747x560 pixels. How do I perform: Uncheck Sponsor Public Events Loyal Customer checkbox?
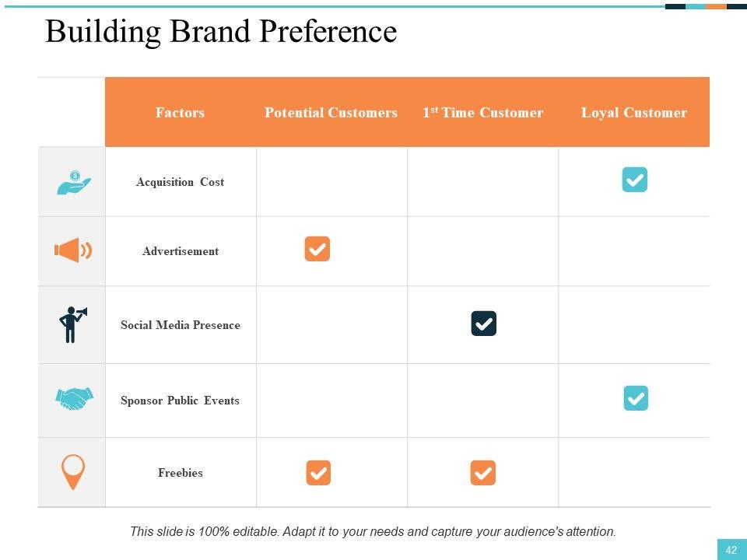point(636,398)
